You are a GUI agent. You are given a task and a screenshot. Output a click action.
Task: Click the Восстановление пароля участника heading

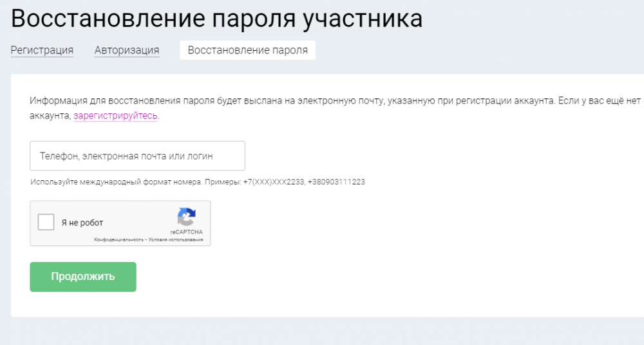pos(216,19)
